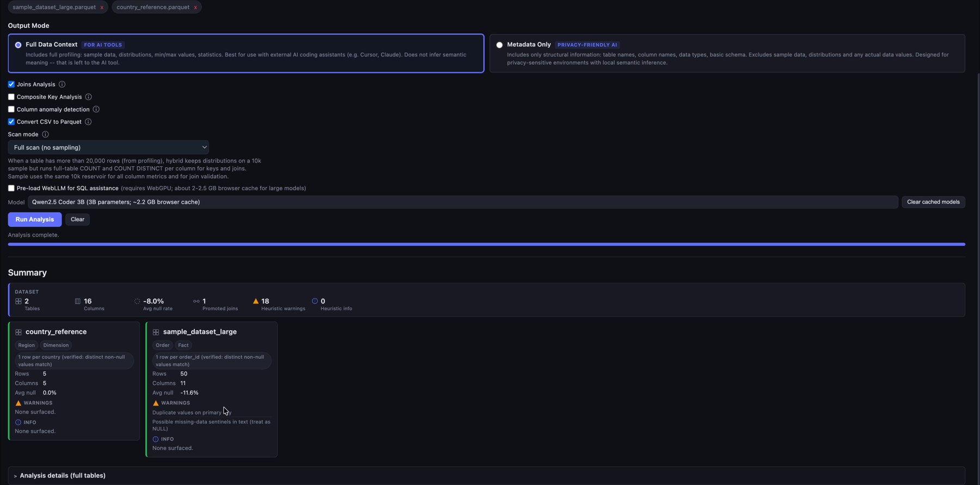
Task: Open the Scan mode info icon
Action: 45,134
